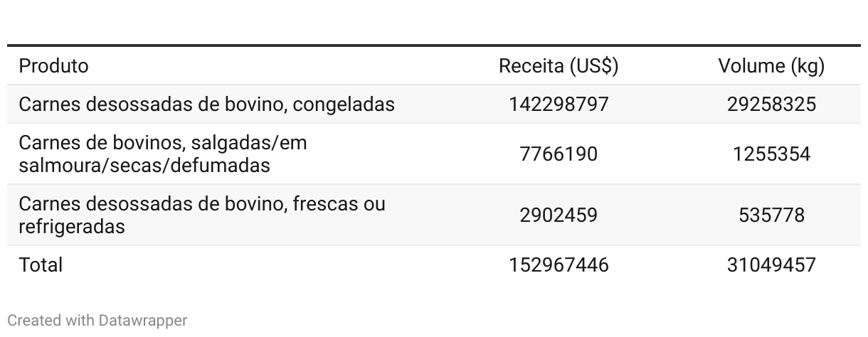Image resolution: width=868 pixels, height=337 pixels.
Task: Select the salgadas/em salmoura/secas/defumadas product cell
Action: [x=163, y=154]
